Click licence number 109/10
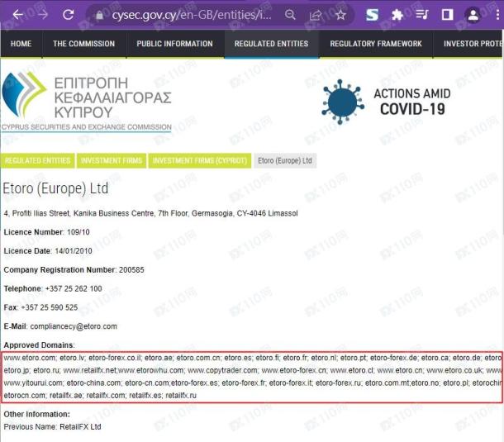 click(x=78, y=232)
